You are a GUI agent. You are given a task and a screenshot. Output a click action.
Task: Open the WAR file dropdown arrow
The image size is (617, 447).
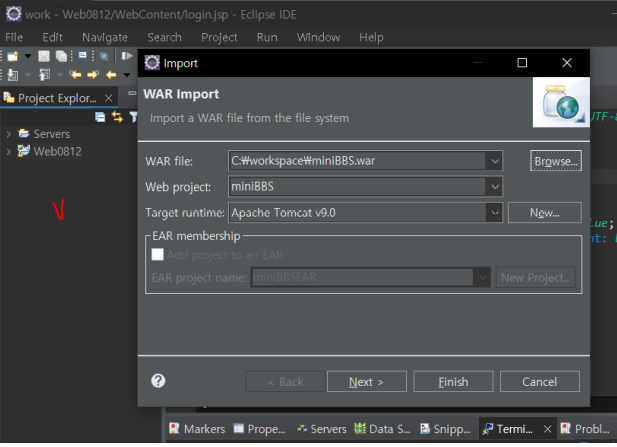click(x=495, y=161)
